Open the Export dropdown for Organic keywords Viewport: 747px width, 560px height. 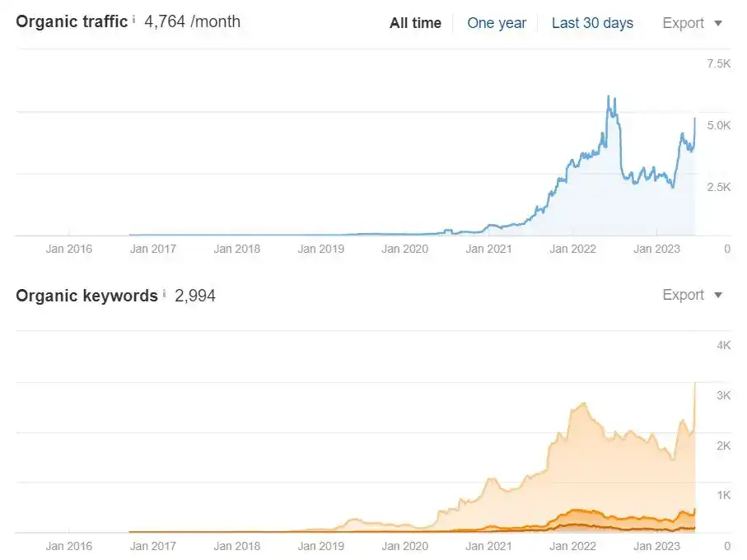coord(692,295)
